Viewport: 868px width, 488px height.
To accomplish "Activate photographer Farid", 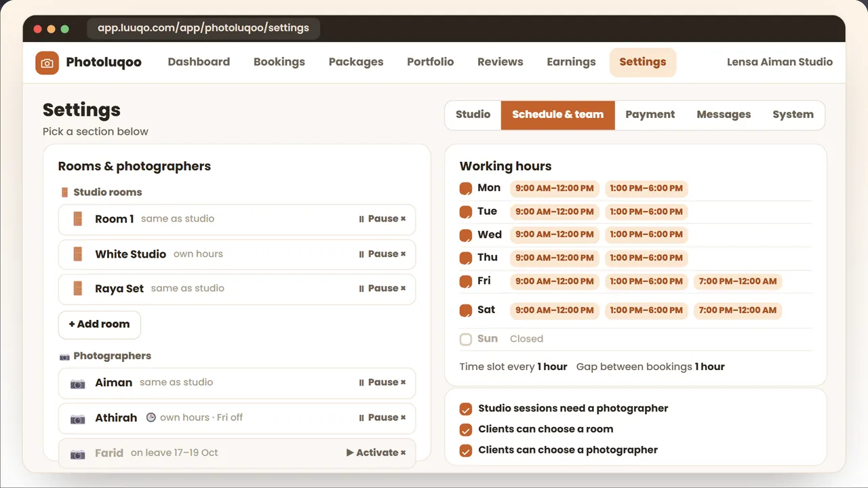I will (x=372, y=453).
